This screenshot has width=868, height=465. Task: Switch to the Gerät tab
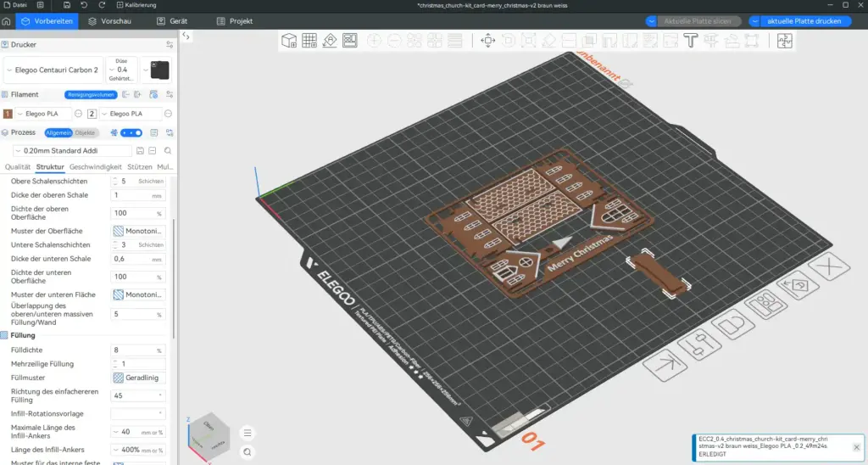point(172,21)
